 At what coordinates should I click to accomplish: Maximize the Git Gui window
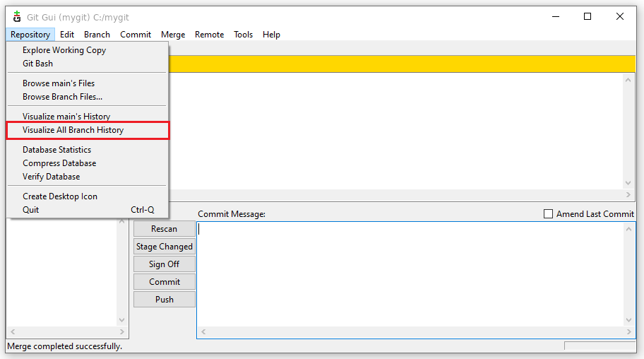pyautogui.click(x=588, y=17)
